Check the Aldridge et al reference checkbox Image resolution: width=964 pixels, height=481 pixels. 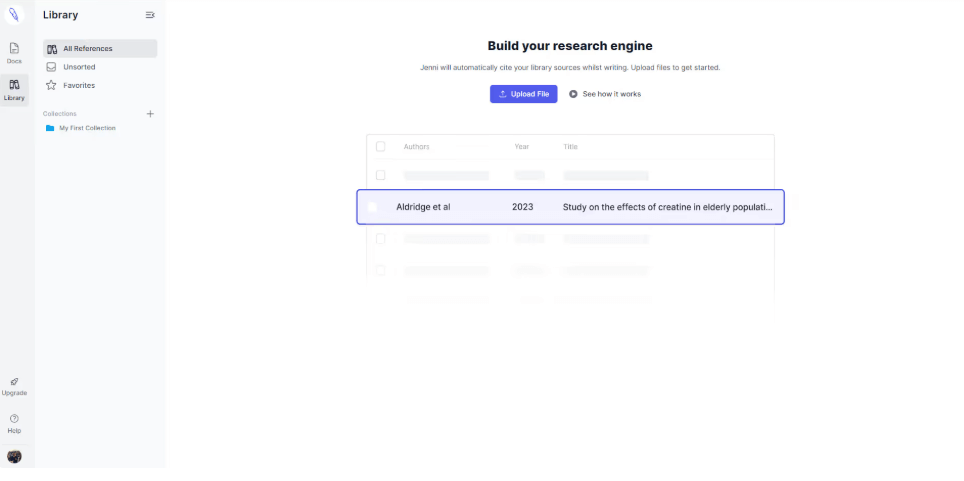coord(372,207)
